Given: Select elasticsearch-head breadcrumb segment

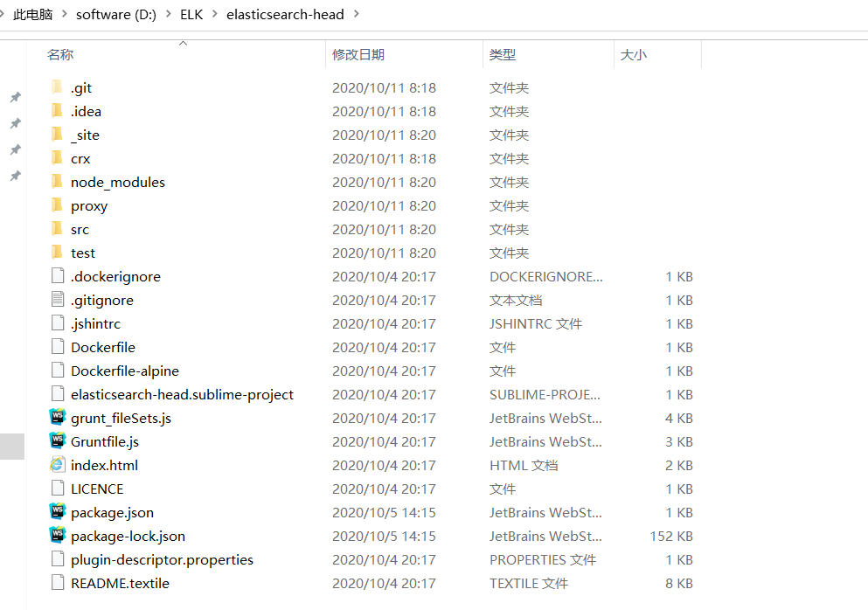Looking at the screenshot, I should point(285,14).
